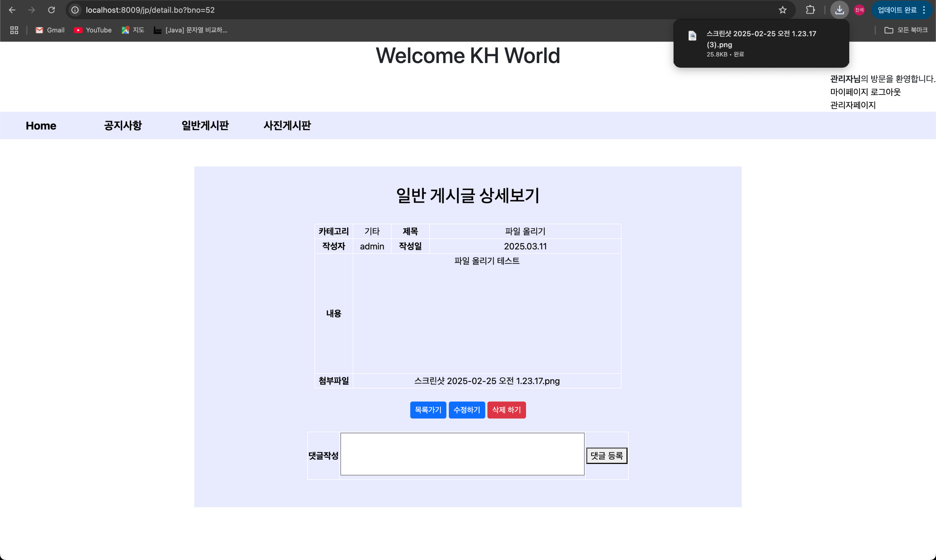The height and width of the screenshot is (560, 936).
Task: Open the Chrome three-dot menu
Action: coord(924,10)
